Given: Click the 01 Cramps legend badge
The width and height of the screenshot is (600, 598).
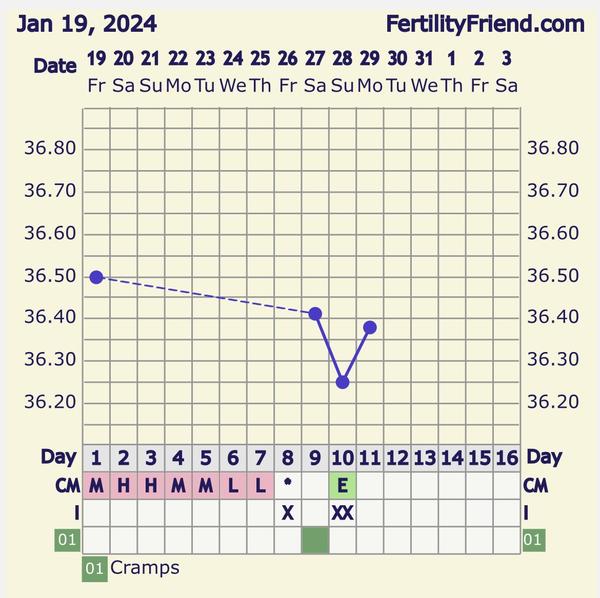Looking at the screenshot, I should 95,569.
